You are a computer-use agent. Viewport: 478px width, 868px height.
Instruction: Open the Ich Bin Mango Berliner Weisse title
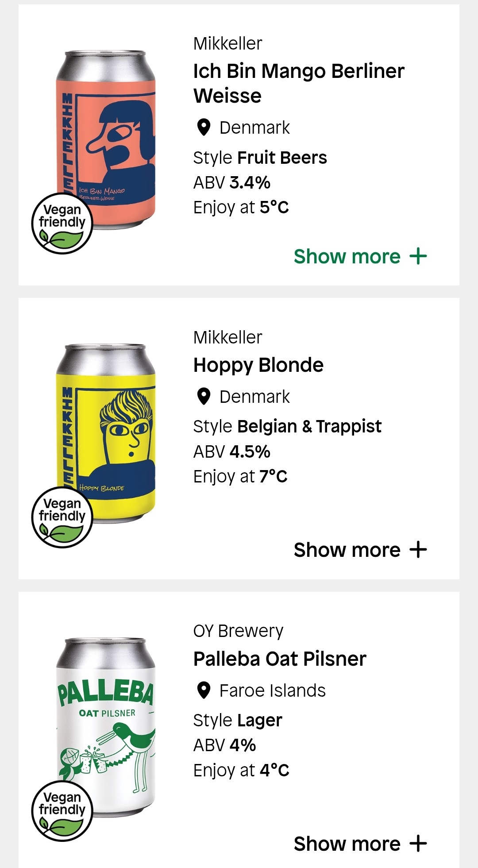299,83
